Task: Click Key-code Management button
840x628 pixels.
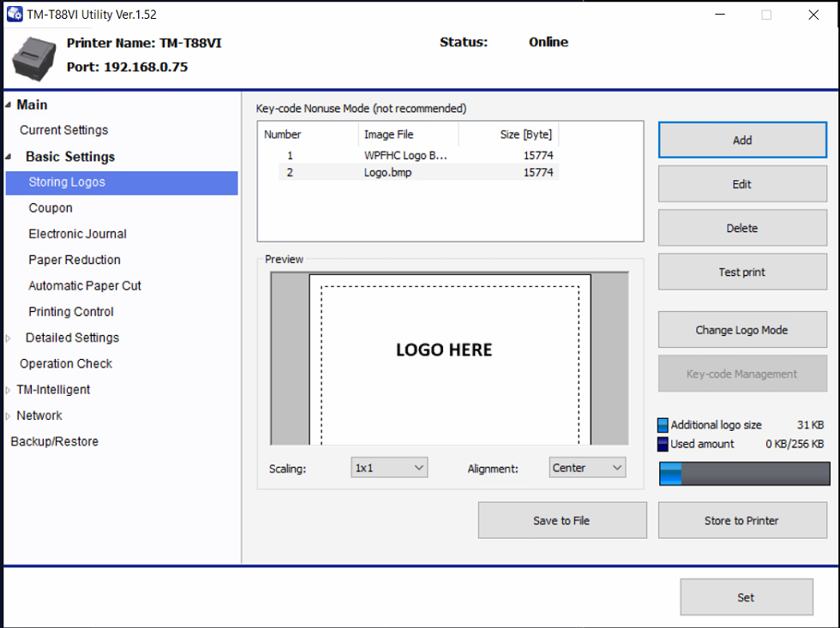Action: pos(742,374)
